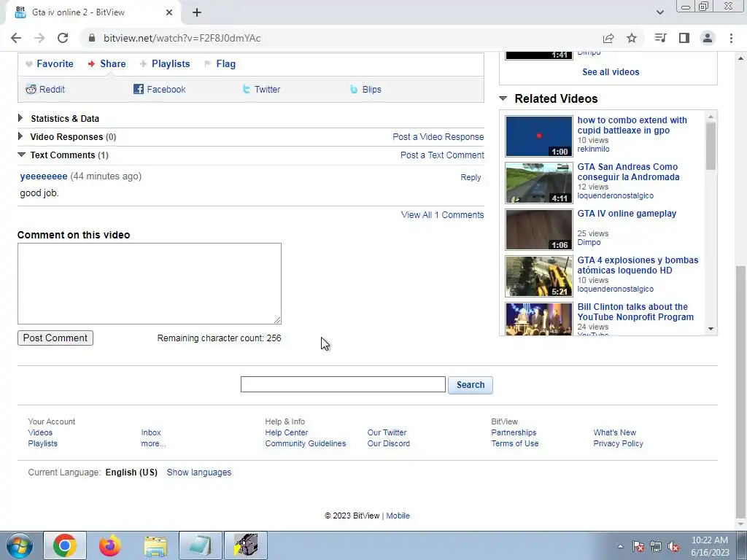This screenshot has height=560, width=747.
Task: Open GTA 4 explosiones video title
Action: tap(638, 265)
